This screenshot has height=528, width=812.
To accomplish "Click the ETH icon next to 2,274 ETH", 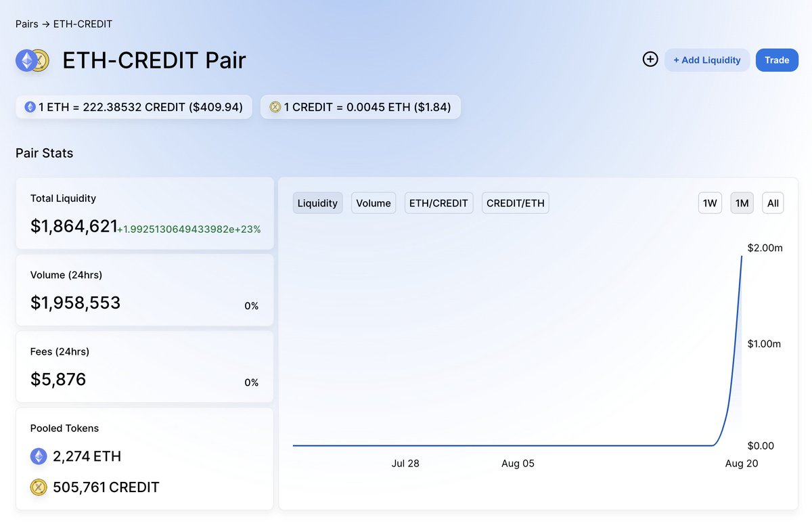I will [x=39, y=456].
